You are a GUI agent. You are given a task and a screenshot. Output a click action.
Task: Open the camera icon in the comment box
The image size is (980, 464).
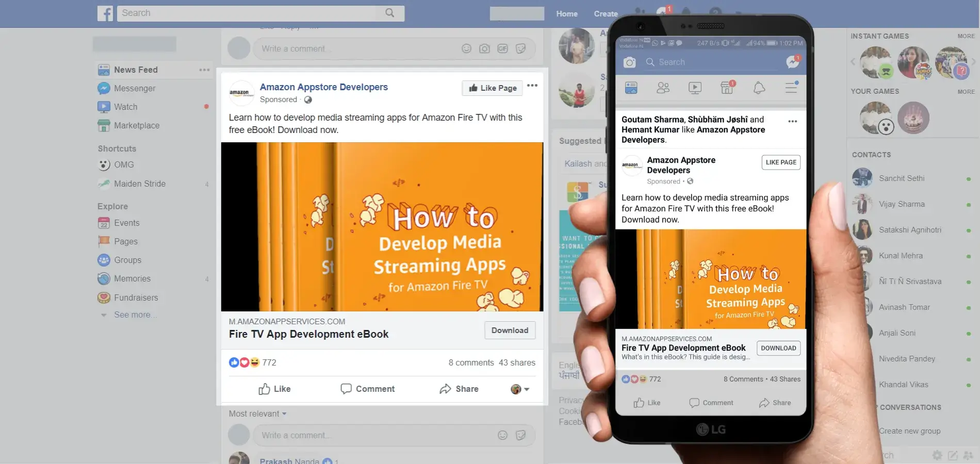tap(485, 48)
